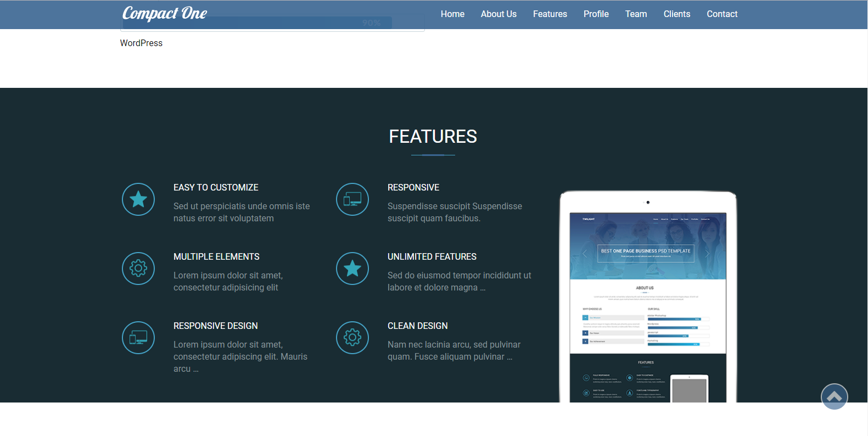Open the Profile navigation item

(596, 14)
